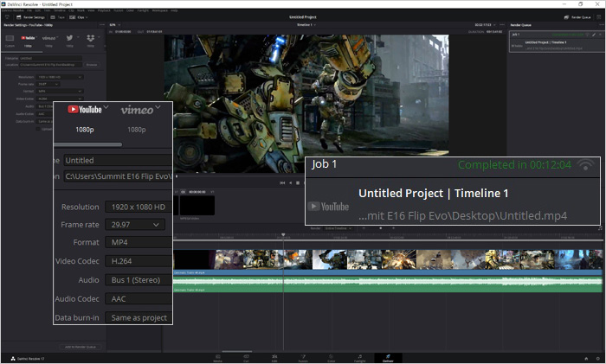Open the Deliver page in bottom bar
This screenshot has width=606, height=364.
coord(388,356)
